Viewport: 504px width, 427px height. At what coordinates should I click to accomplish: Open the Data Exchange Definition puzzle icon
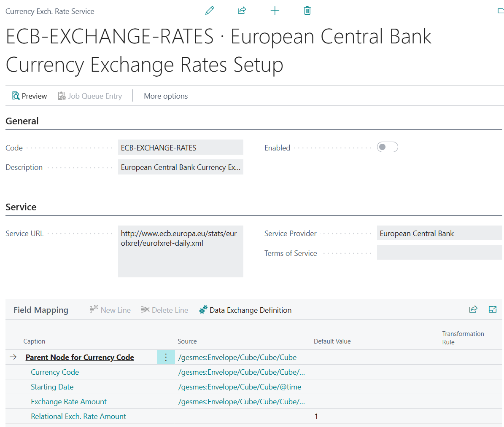click(203, 309)
